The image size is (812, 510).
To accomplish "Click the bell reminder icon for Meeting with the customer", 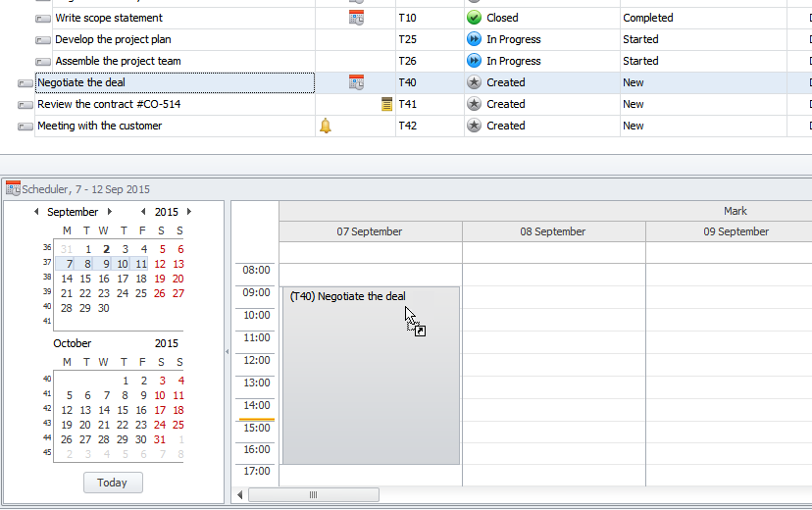I will (326, 126).
